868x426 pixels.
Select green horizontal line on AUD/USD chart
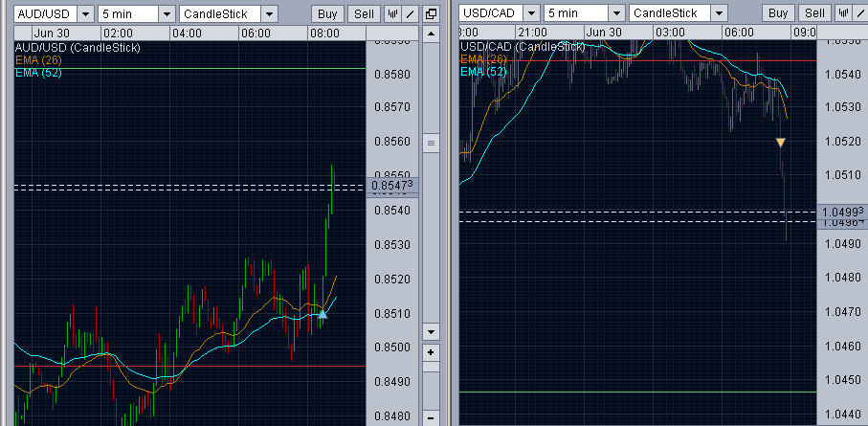point(189,68)
